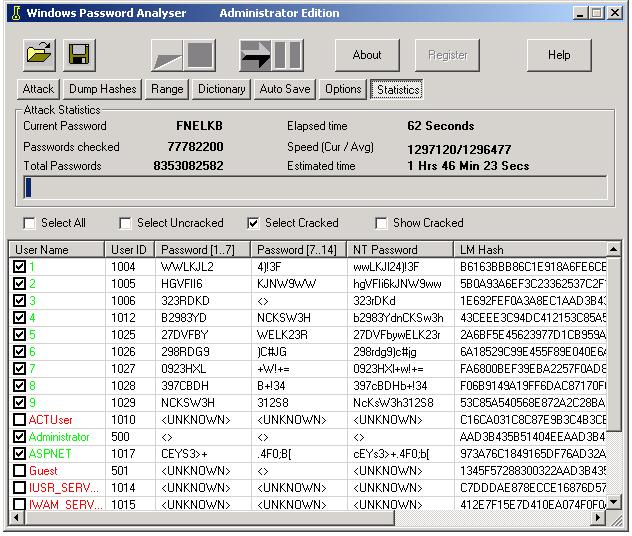
Task: Open hash file with folder icon
Action: (39, 55)
